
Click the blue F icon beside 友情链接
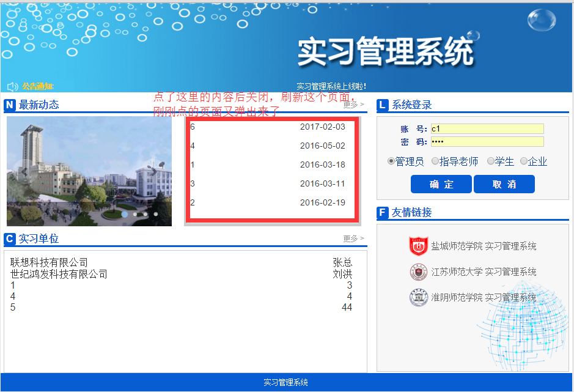pyautogui.click(x=383, y=212)
